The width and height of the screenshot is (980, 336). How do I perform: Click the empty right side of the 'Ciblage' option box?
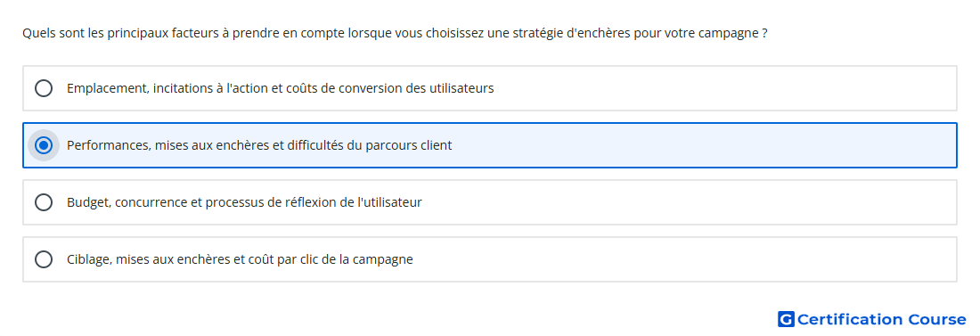[688, 259]
